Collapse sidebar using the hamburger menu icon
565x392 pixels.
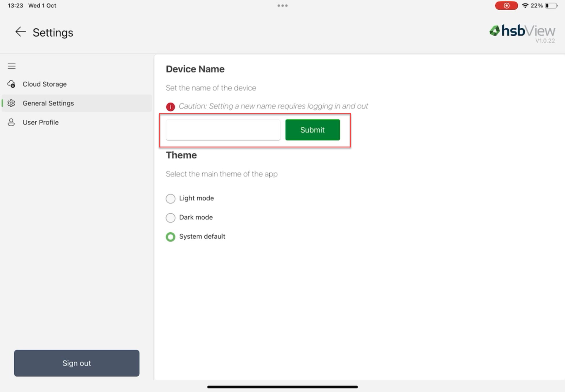pyautogui.click(x=12, y=66)
